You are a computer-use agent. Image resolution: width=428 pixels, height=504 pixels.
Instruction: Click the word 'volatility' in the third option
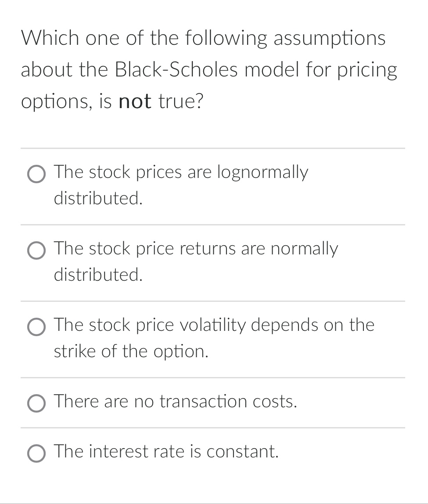point(212,325)
